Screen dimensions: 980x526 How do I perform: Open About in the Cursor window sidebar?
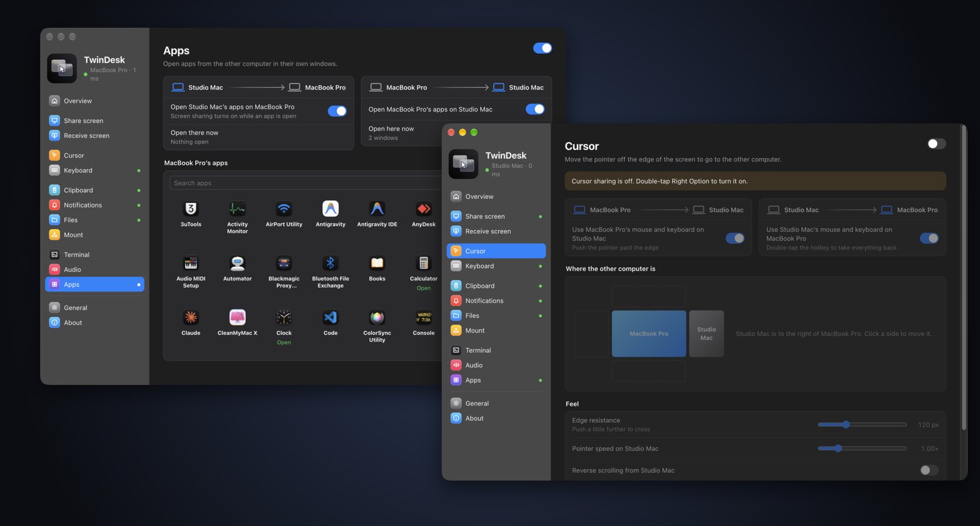tap(496, 419)
